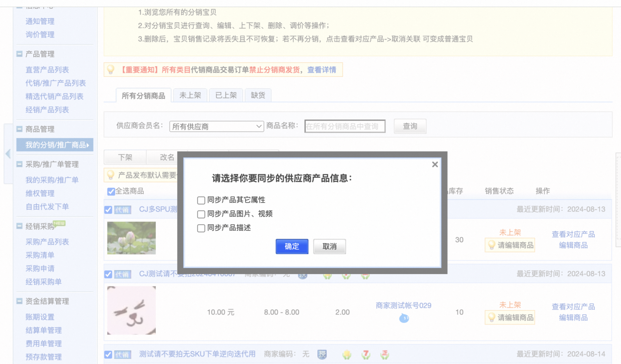The image size is (621, 364).
Task: Select 我的分销/推广商品 in the sidebar
Action: tap(55, 145)
